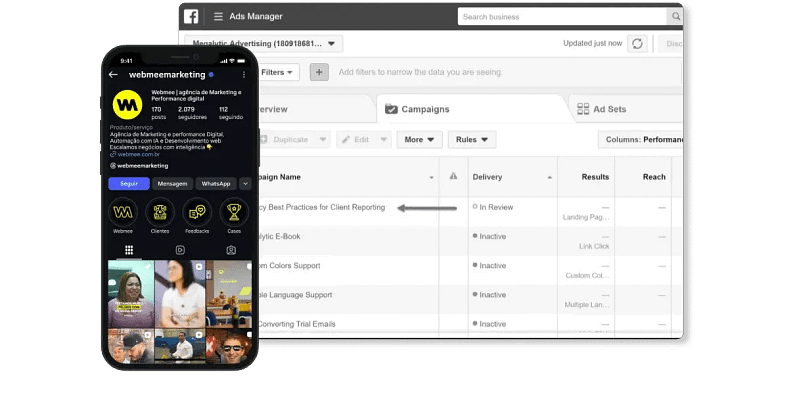Open the Ads Manager hamburger menu
The image size is (799, 414).
(x=218, y=17)
